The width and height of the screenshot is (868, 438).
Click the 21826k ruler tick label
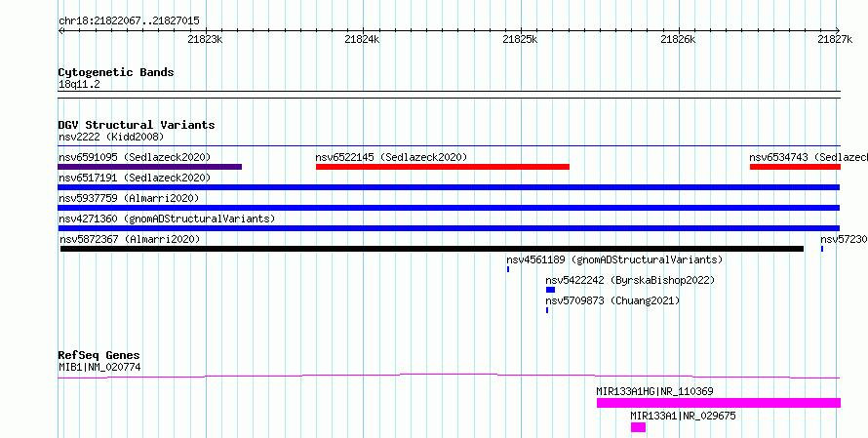click(678, 39)
